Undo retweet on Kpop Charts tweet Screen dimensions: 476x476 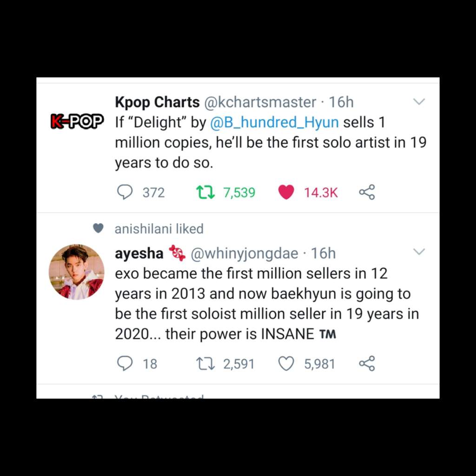tap(205, 192)
